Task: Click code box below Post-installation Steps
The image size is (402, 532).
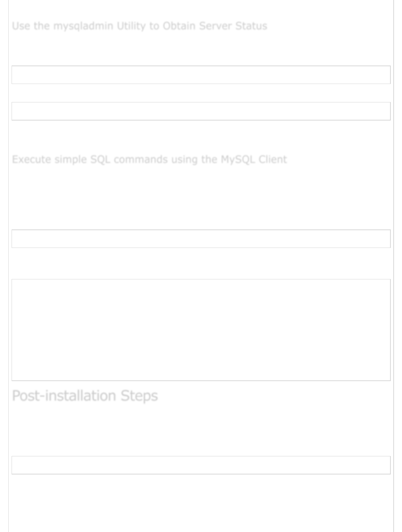Action: click(x=201, y=465)
